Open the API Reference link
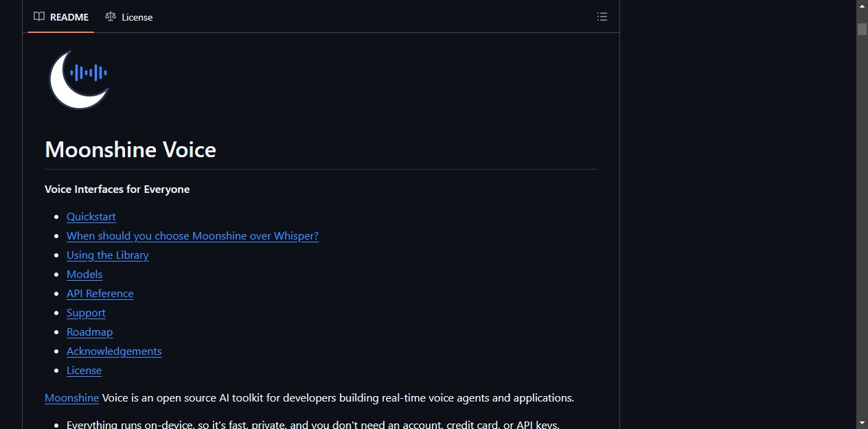 coord(100,294)
